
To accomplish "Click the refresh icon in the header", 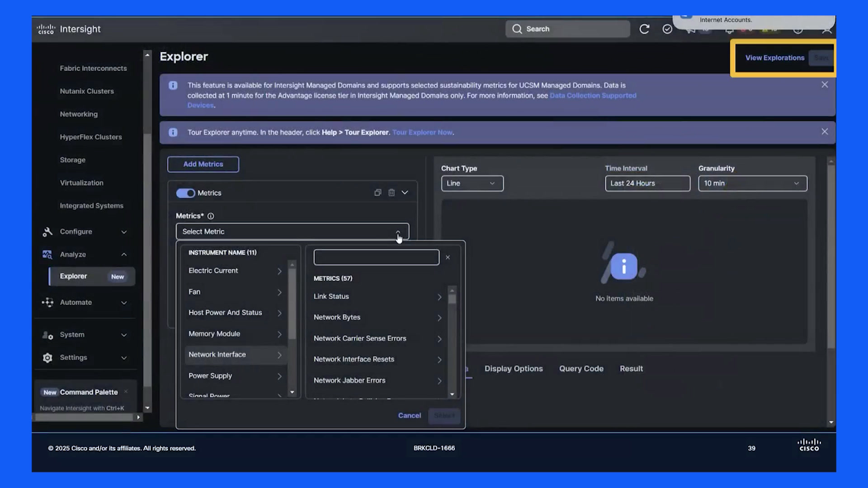I will click(644, 29).
